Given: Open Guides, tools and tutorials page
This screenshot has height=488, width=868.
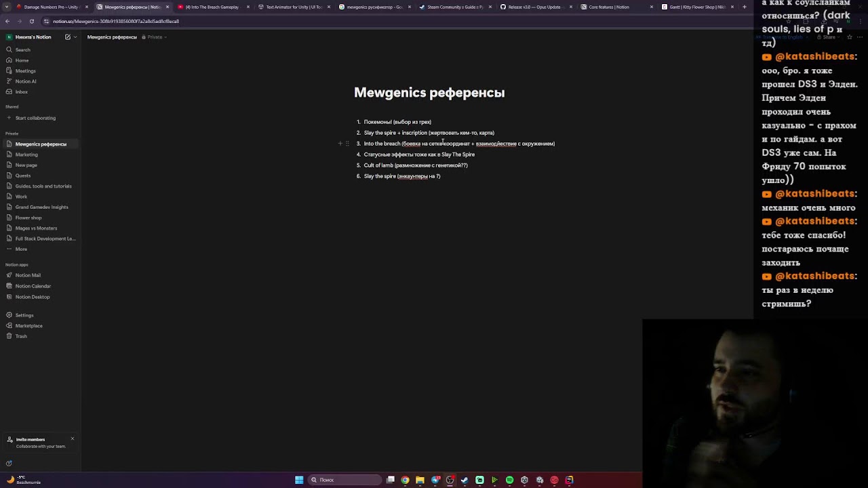Looking at the screenshot, I should click(x=41, y=186).
